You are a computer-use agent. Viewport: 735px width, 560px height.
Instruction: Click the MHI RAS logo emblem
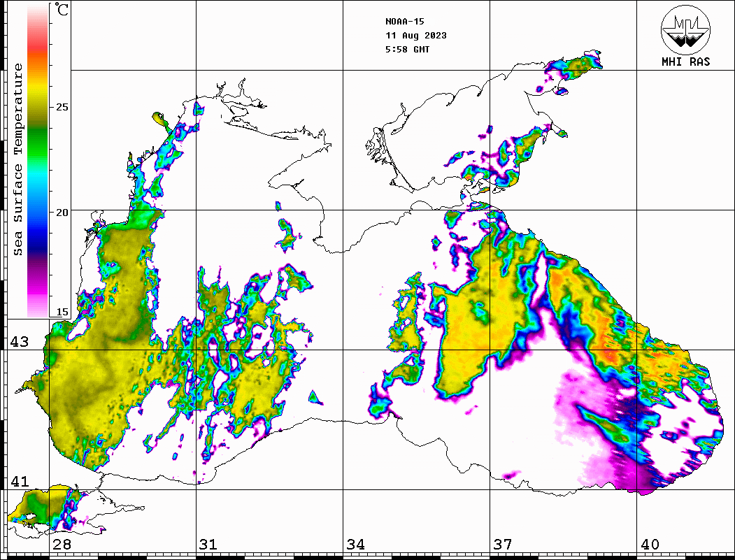click(686, 29)
